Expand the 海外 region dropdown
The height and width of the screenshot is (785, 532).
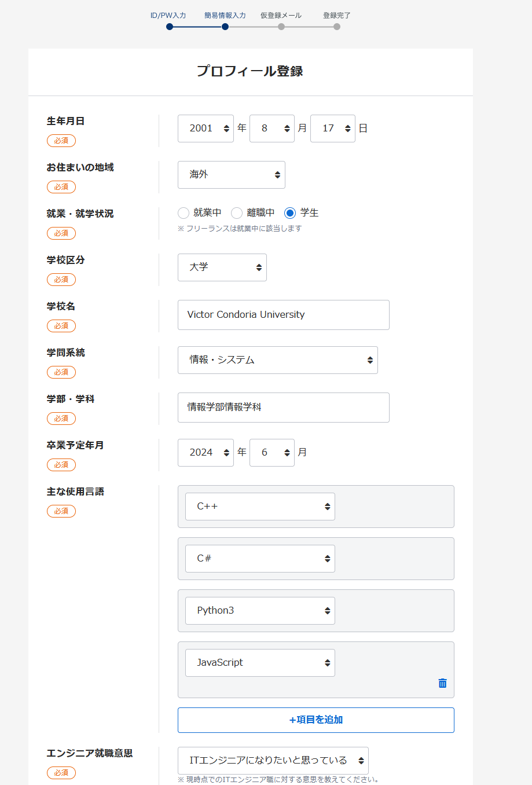click(232, 175)
